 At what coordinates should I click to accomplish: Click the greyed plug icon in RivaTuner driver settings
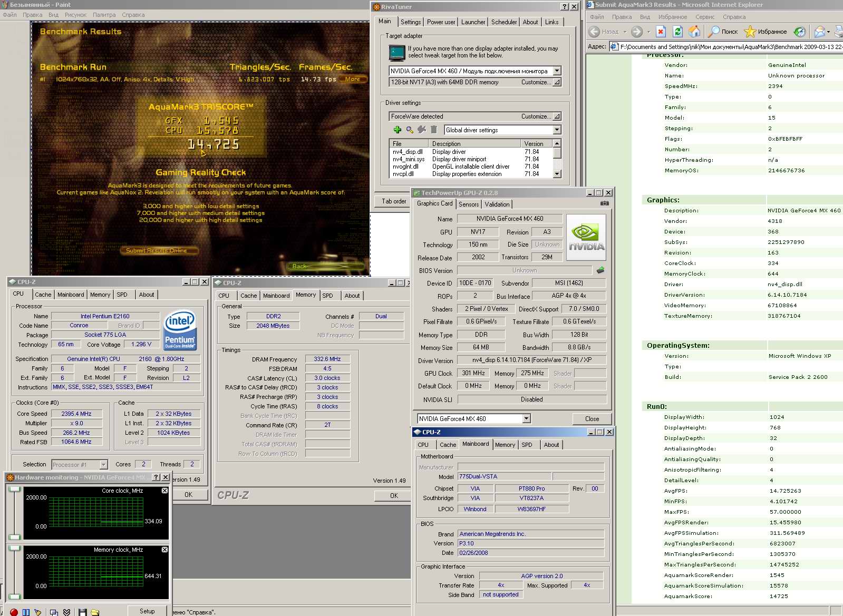click(422, 130)
